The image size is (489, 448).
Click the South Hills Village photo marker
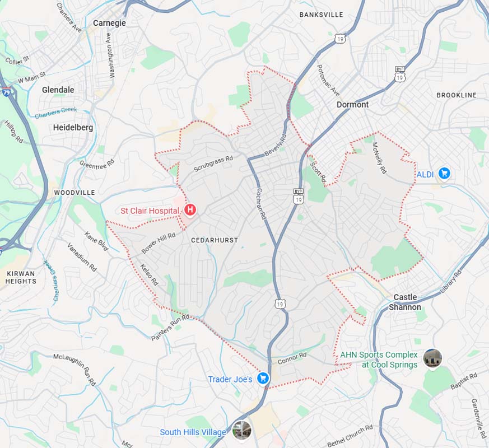tap(241, 430)
